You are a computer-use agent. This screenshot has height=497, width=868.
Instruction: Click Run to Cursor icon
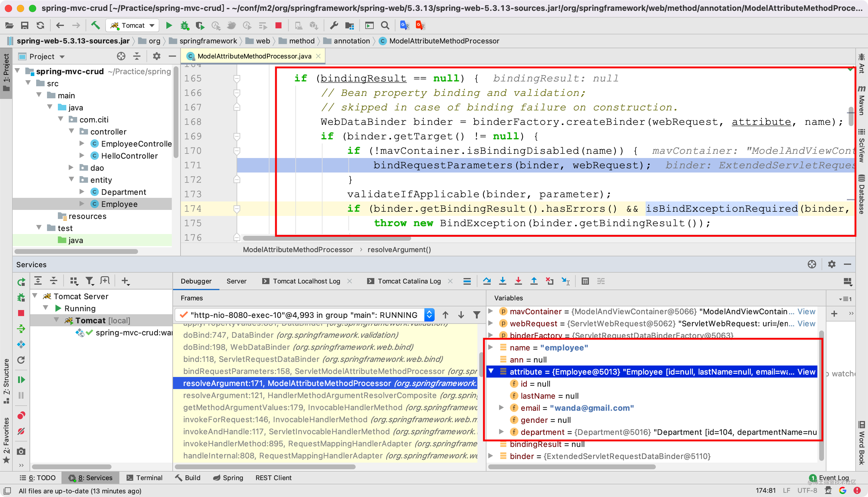(565, 281)
